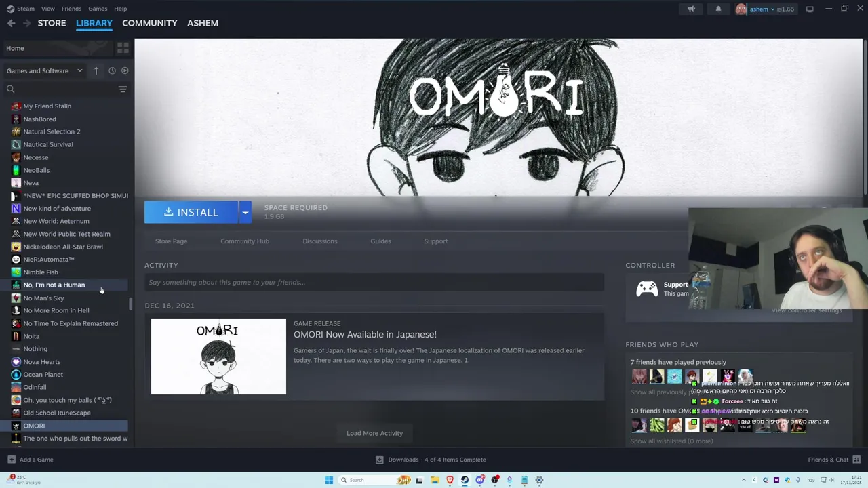The width and height of the screenshot is (868, 488).
Task: Click the Neva game icon
Action: click(16, 183)
